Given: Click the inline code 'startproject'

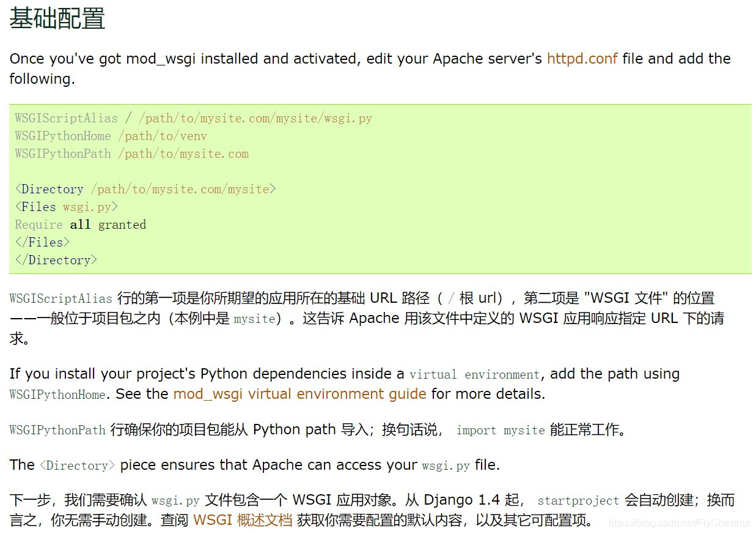Looking at the screenshot, I should 578,500.
